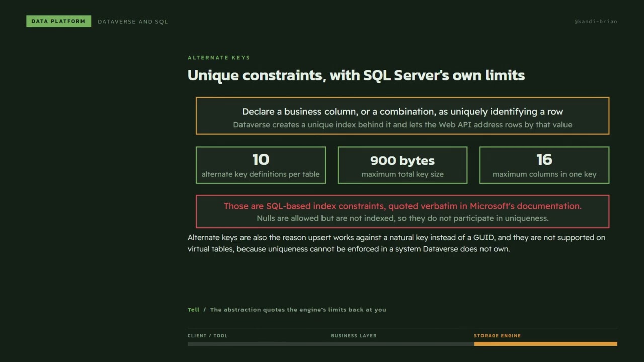Click 'Nulls are allowed but are not indexed' line
The width and height of the screenshot is (644, 362).
403,218
